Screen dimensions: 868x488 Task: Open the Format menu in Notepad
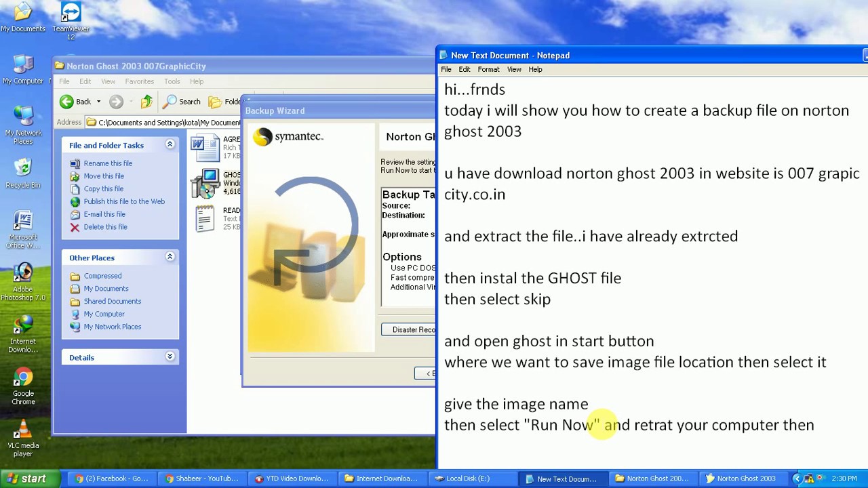coord(488,69)
